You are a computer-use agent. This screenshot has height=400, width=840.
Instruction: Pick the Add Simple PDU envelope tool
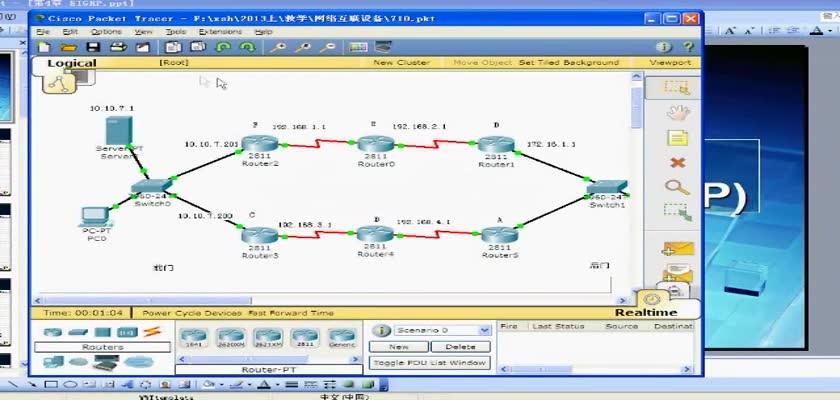pyautogui.click(x=678, y=250)
